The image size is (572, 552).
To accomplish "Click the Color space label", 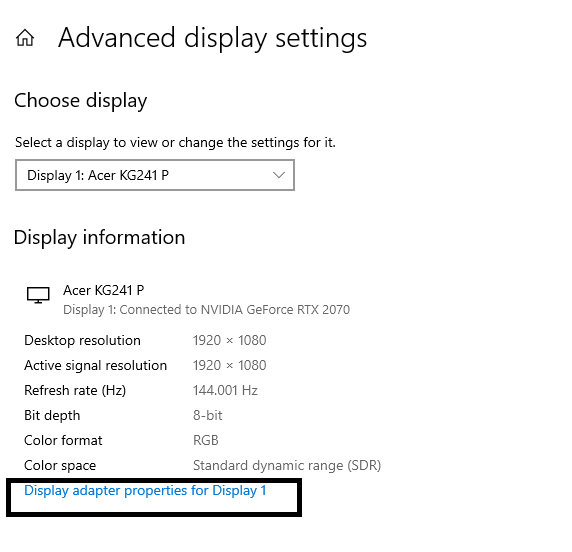I will [60, 466].
